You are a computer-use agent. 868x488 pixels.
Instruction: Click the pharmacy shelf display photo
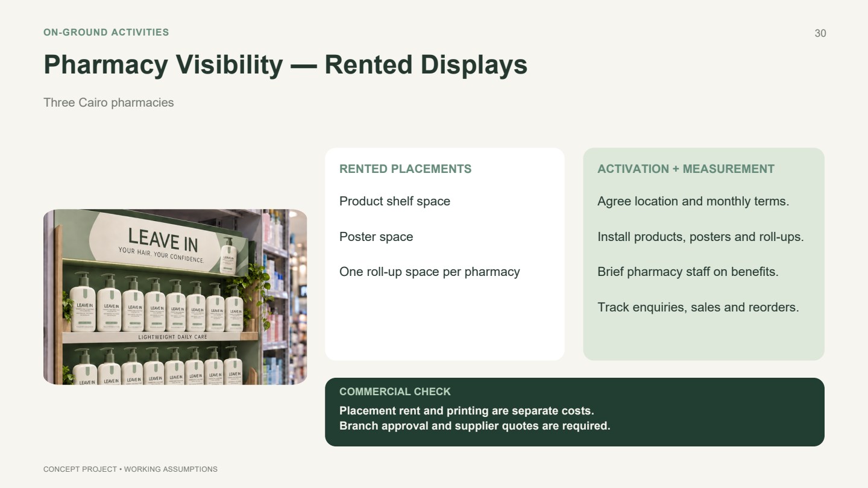pyautogui.click(x=175, y=297)
